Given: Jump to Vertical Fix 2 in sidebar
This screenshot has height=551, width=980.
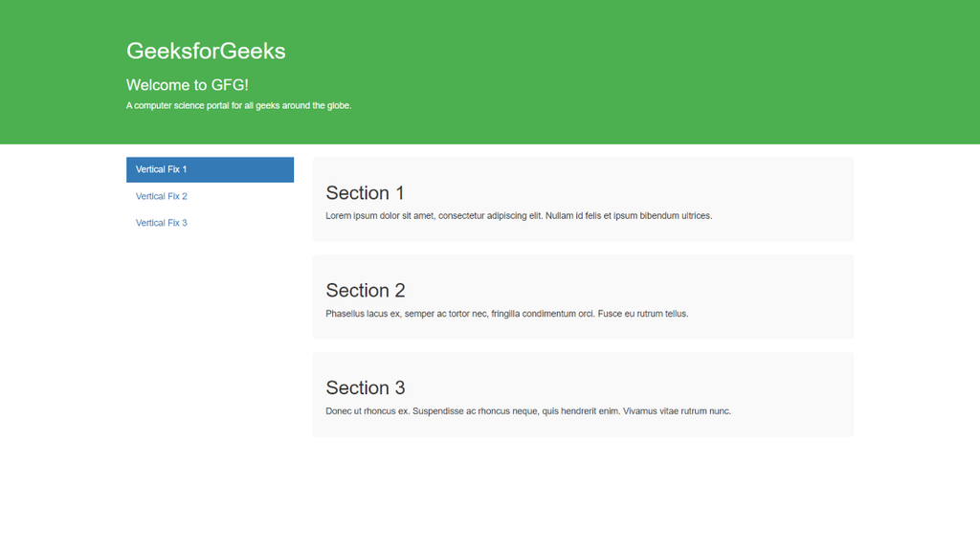Looking at the screenshot, I should click(162, 196).
